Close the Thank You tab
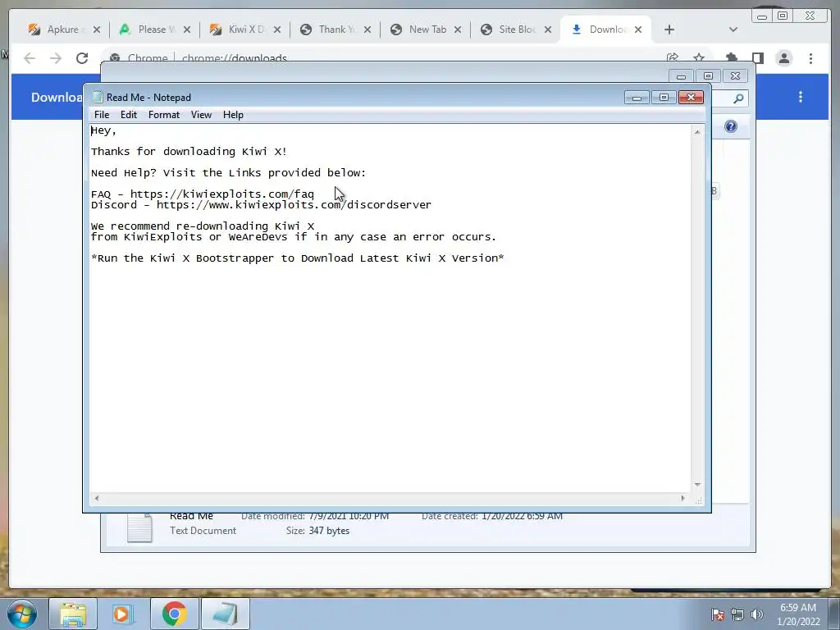 [367, 30]
